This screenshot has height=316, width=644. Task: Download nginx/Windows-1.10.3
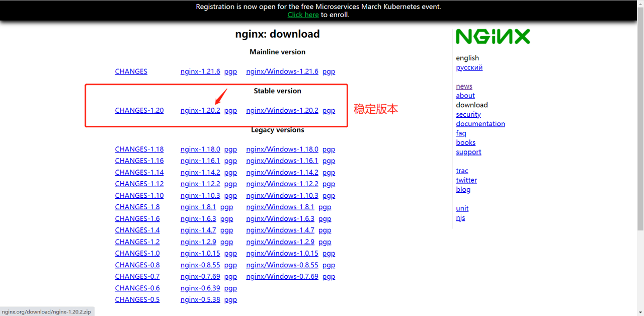282,195
